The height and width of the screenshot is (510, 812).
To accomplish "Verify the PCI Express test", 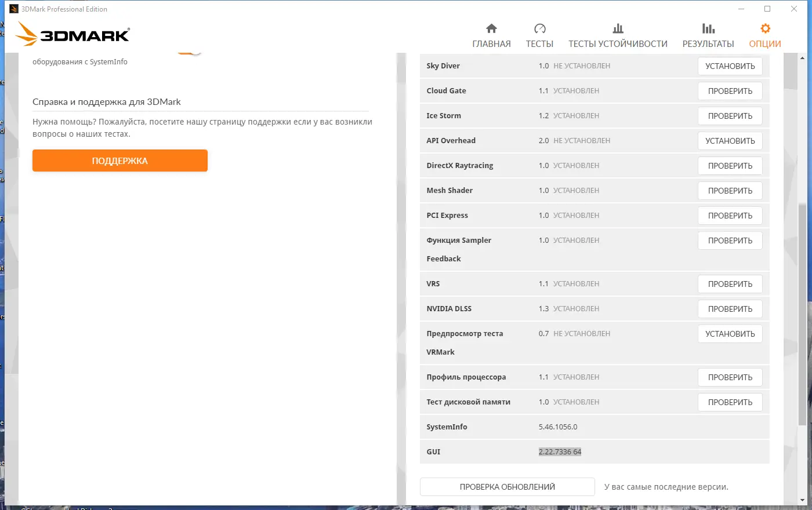I will coord(730,216).
